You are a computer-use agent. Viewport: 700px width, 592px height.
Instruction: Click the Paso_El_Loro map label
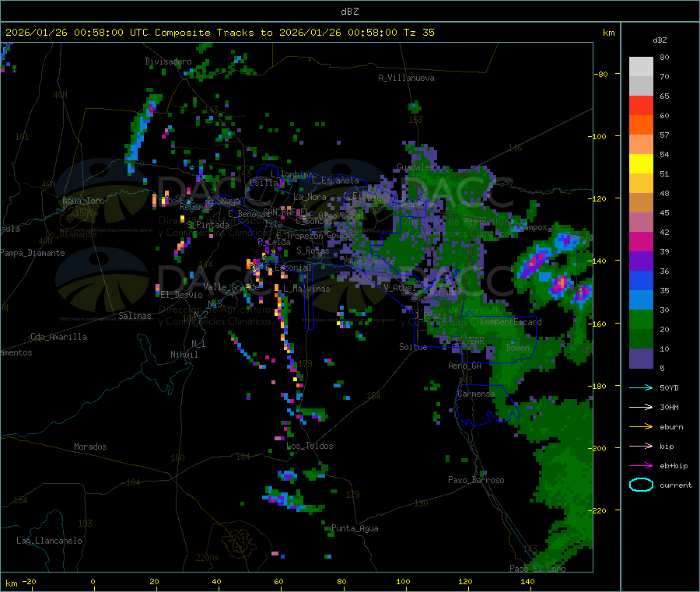click(x=537, y=569)
